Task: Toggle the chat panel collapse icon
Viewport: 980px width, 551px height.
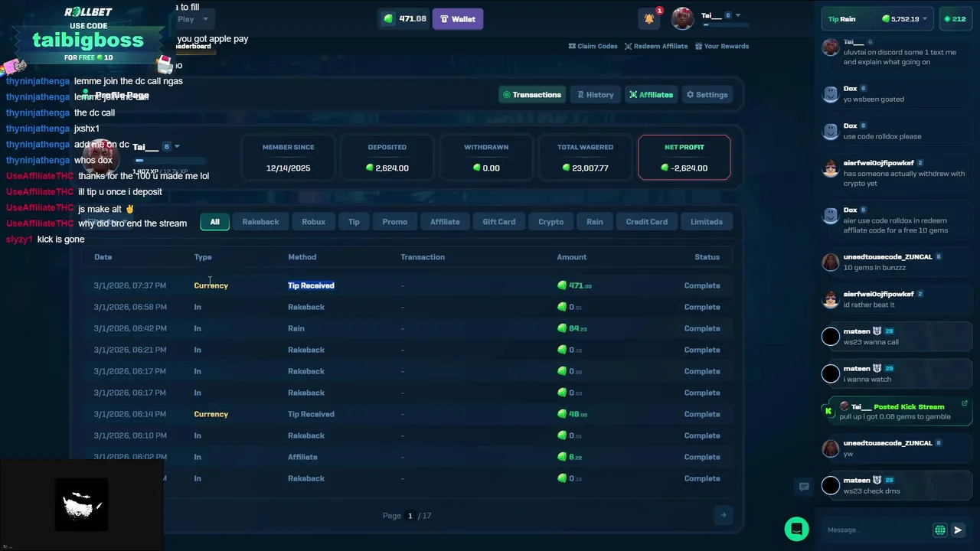Action: click(x=804, y=486)
